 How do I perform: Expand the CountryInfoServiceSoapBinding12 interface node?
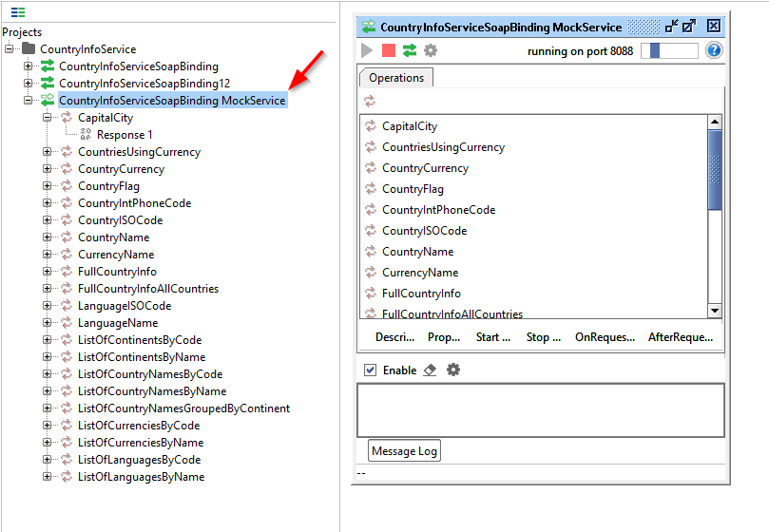click(x=29, y=84)
